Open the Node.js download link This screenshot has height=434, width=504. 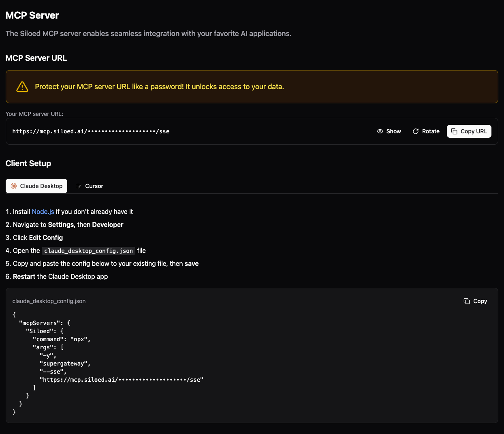(x=43, y=212)
